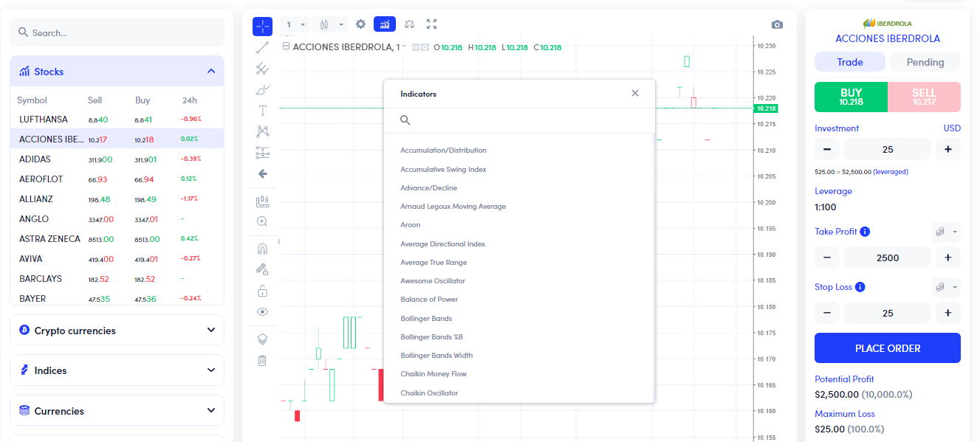Increase Take Profit with plus
This screenshot has height=442, width=980.
[x=948, y=258]
